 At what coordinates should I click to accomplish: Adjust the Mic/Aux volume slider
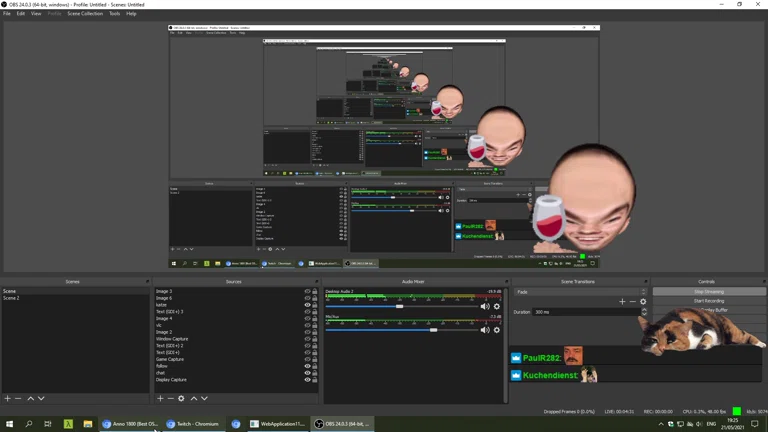(433, 330)
